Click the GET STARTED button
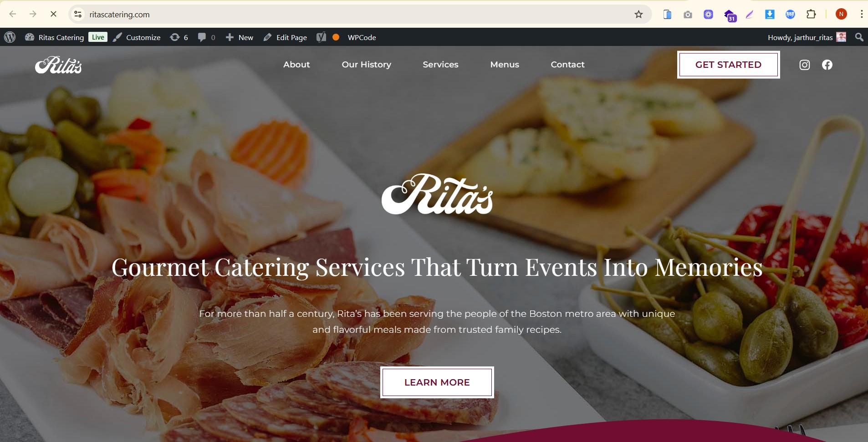The height and width of the screenshot is (442, 868). [728, 65]
